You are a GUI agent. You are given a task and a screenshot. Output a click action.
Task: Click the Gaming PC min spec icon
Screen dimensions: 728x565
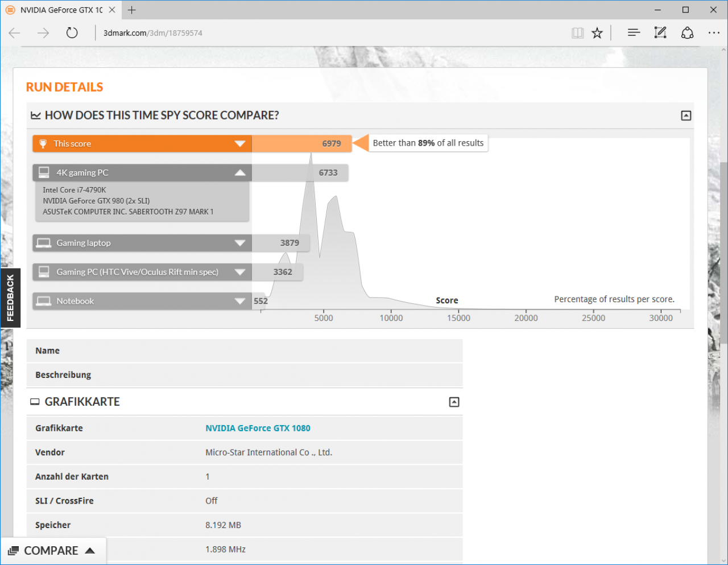(x=44, y=272)
